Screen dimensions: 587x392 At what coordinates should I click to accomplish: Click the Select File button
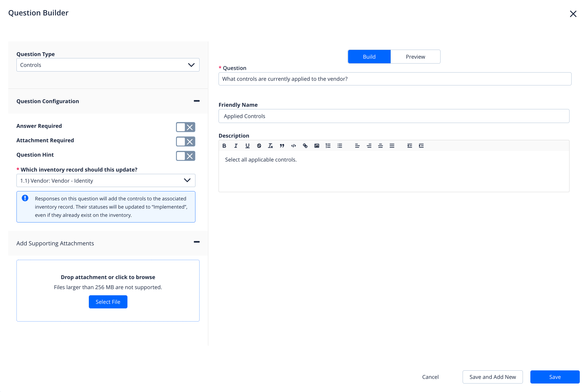108,302
